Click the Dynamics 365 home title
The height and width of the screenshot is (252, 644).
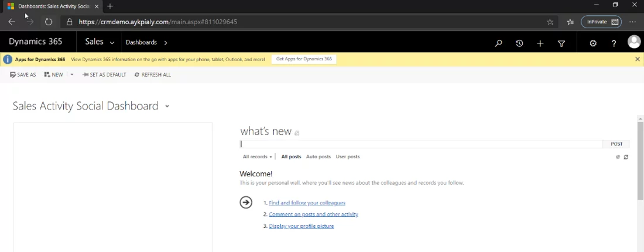click(35, 42)
